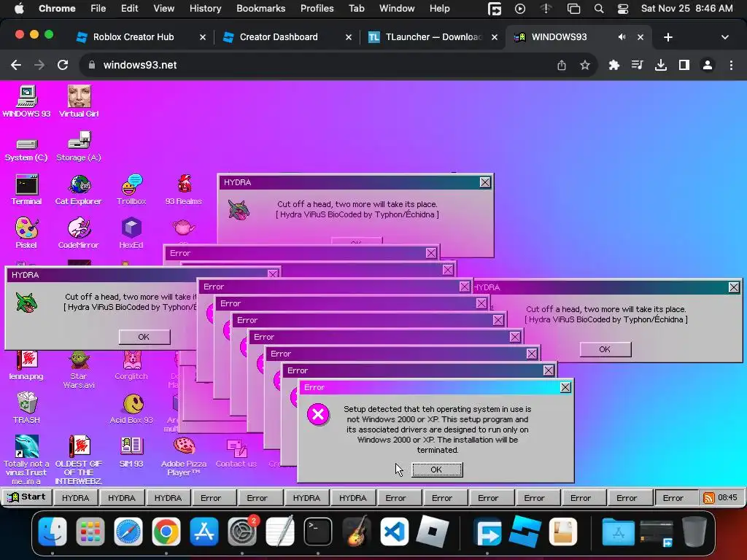Open the Bookmarks menu in menu bar
The image size is (747, 560).
pos(261,8)
